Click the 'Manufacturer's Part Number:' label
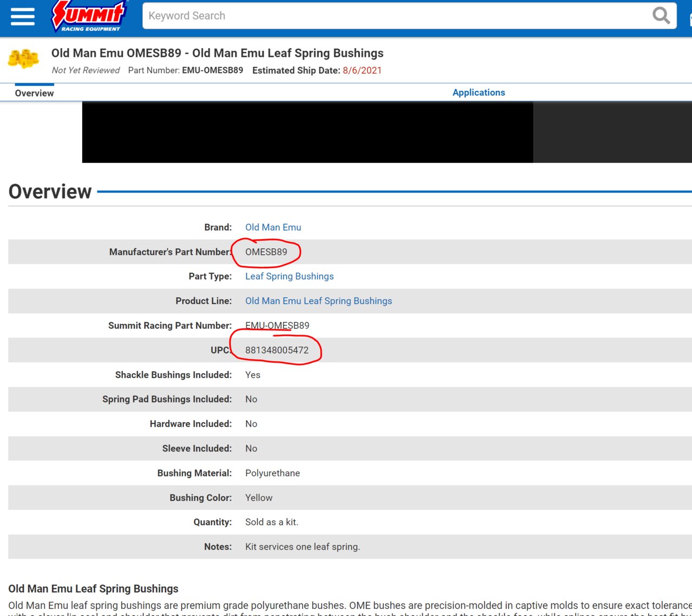This screenshot has height=616, width=692. click(170, 252)
